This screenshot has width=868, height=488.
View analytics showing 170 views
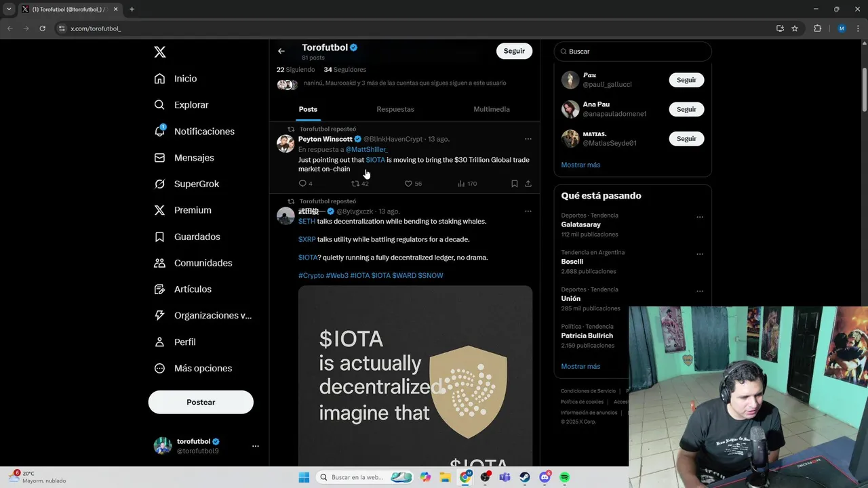(467, 184)
